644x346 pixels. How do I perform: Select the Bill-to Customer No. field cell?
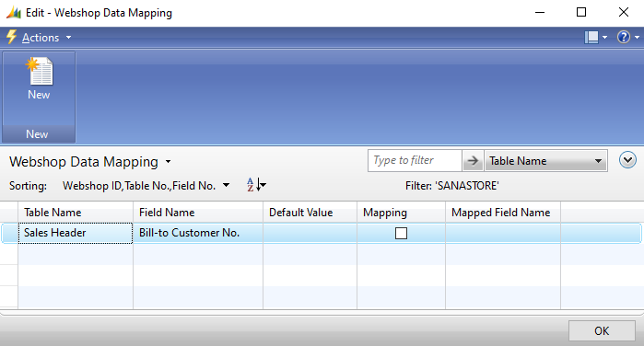(198, 233)
